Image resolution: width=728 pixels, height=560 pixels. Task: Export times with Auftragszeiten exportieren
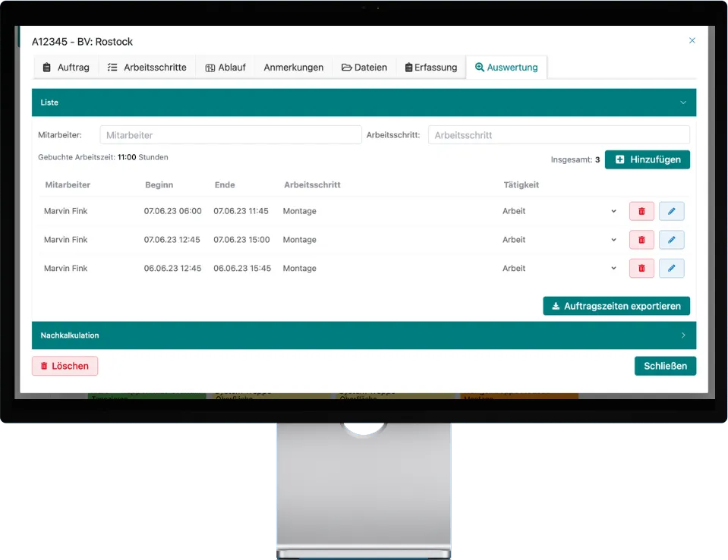click(616, 306)
